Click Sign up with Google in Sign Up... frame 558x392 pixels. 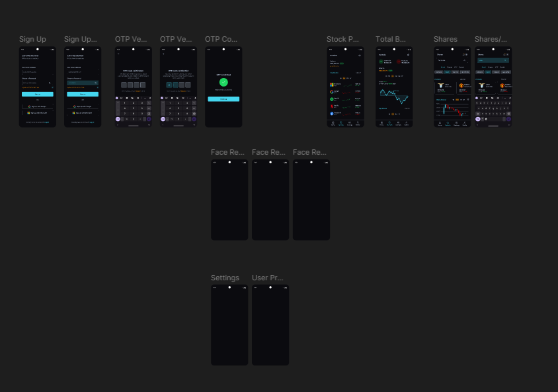[83, 106]
